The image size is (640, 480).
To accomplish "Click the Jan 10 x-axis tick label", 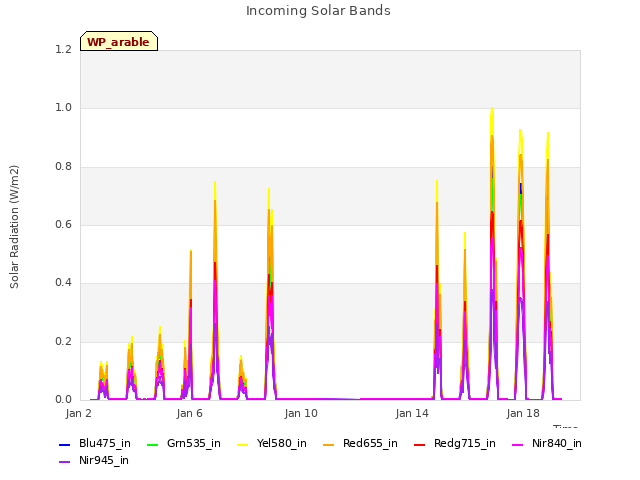I will click(301, 413).
